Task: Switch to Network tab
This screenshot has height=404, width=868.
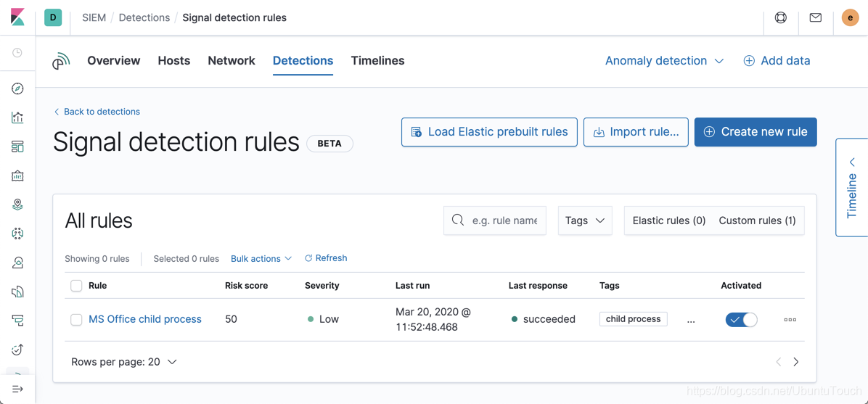Action: click(x=232, y=61)
